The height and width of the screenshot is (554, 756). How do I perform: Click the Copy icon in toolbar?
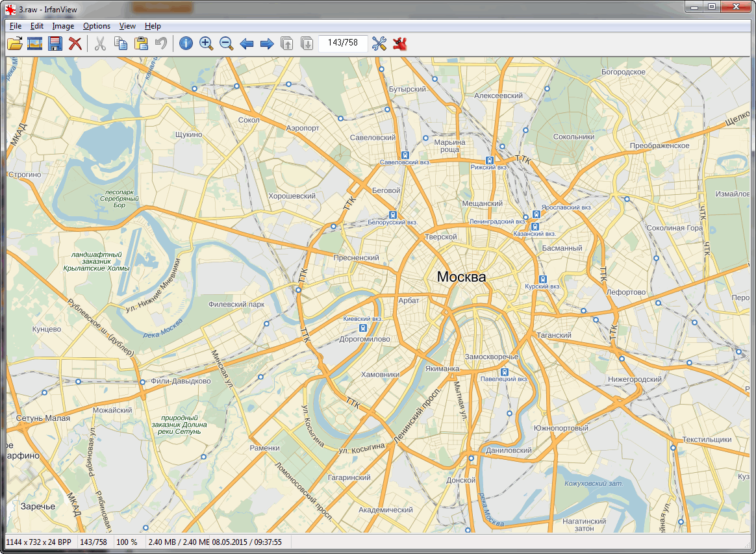click(120, 44)
